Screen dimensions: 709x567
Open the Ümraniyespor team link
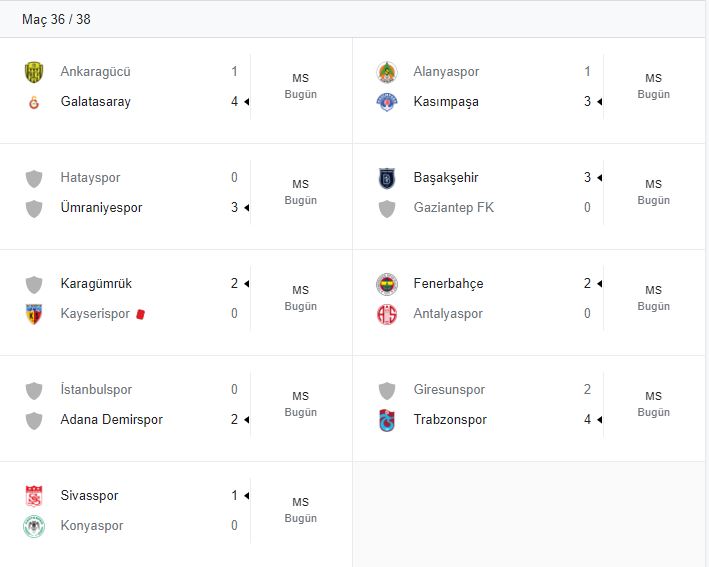pyautogui.click(x=101, y=208)
